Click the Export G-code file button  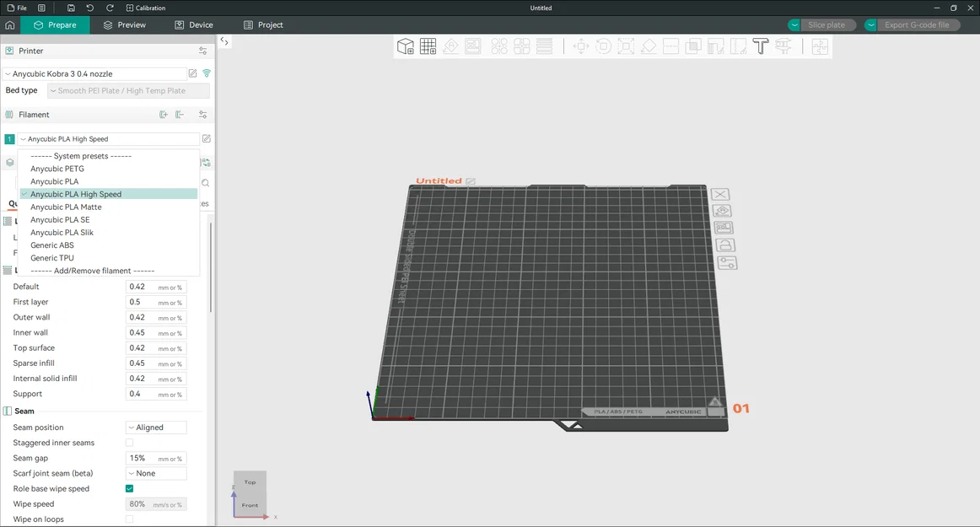(x=918, y=25)
